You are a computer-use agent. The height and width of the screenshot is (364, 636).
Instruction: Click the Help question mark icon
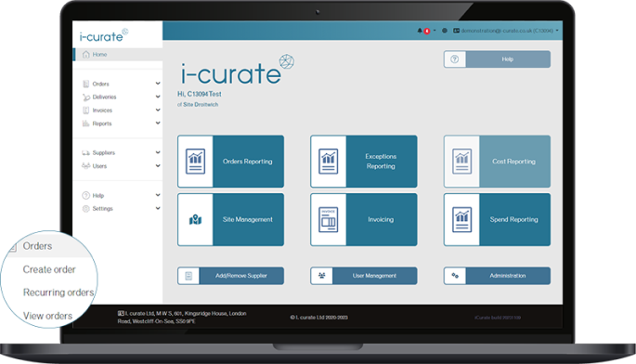pos(455,59)
